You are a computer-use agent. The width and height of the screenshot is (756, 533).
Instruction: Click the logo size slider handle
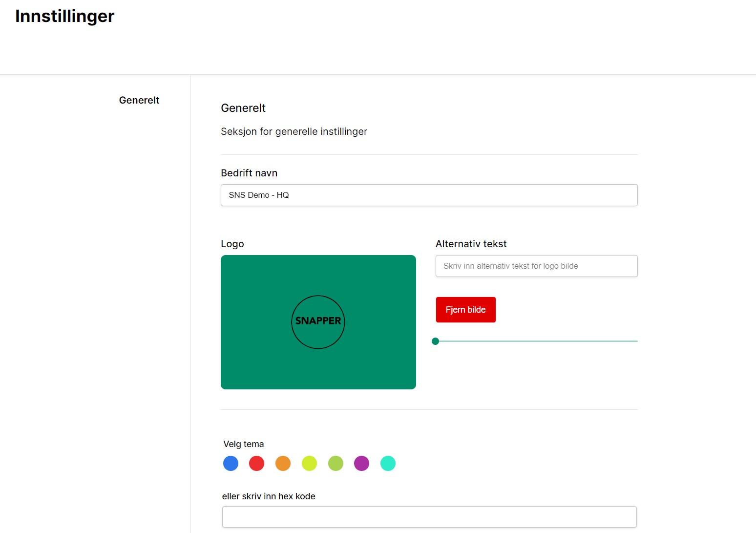436,341
